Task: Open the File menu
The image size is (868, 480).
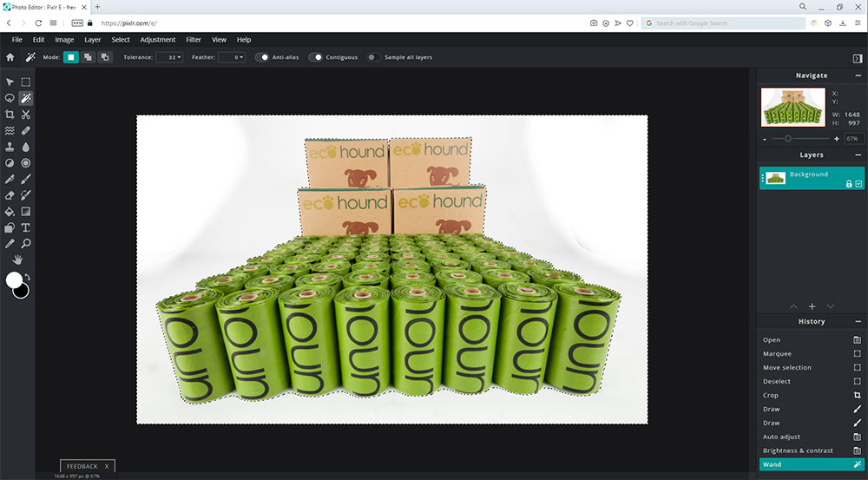Action: pyautogui.click(x=17, y=40)
